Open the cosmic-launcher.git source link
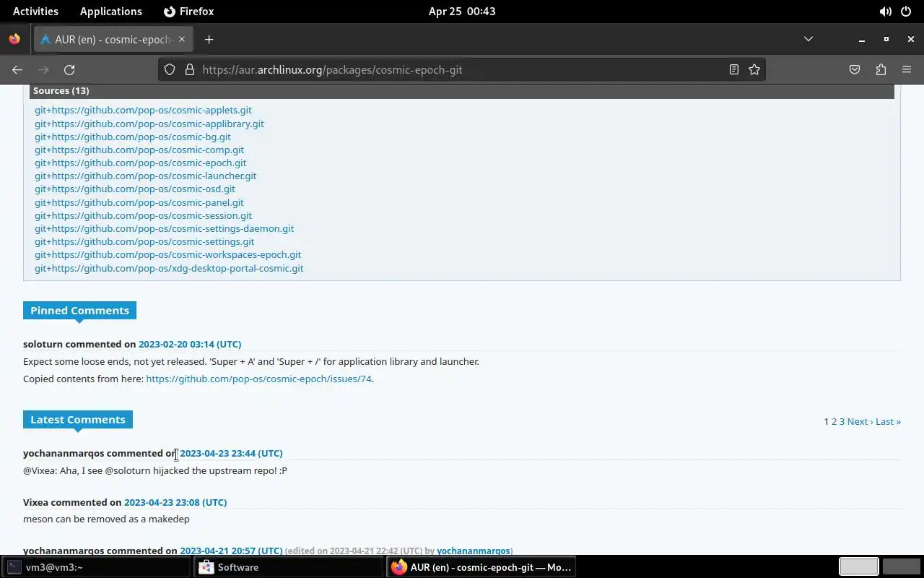 (145, 176)
